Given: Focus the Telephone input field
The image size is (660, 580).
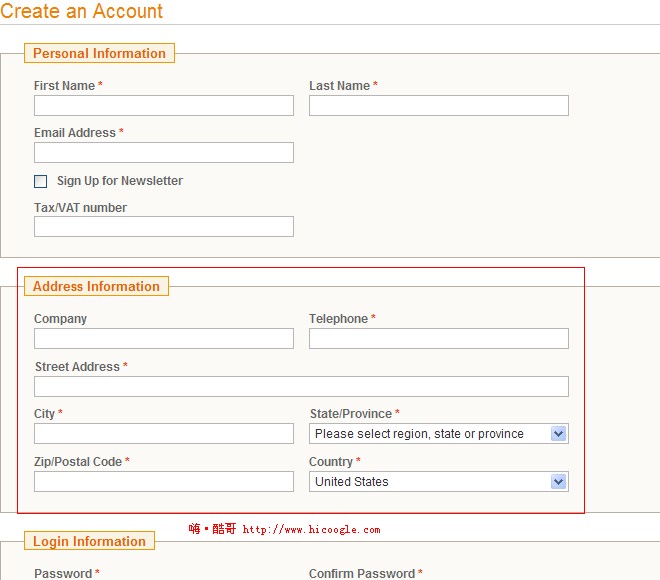Looking at the screenshot, I should pyautogui.click(x=438, y=339).
